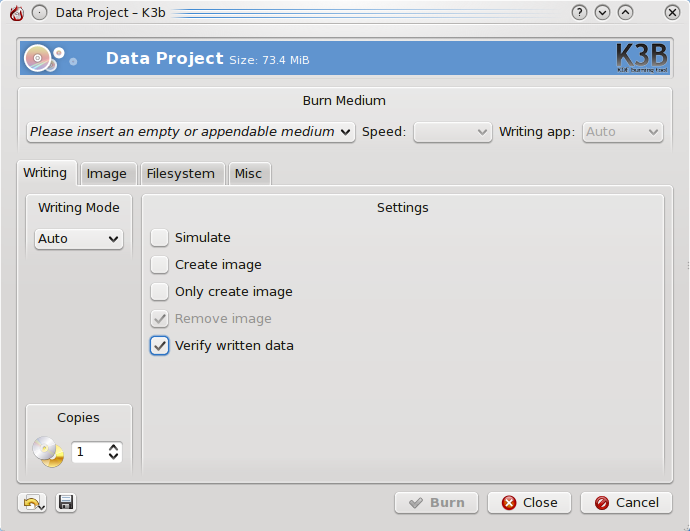Increase the number of copies

pyautogui.click(x=114, y=447)
